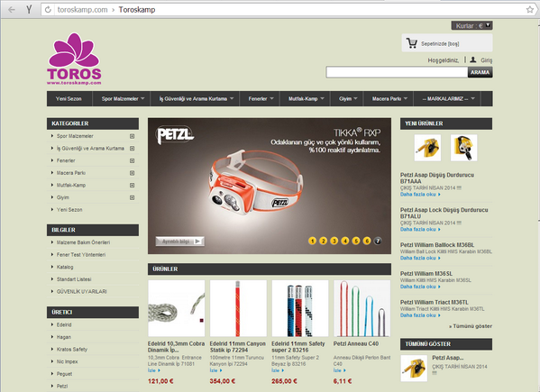This screenshot has height=392, width=540.
Task: Select Peguet manufacturer
Action: [64, 374]
